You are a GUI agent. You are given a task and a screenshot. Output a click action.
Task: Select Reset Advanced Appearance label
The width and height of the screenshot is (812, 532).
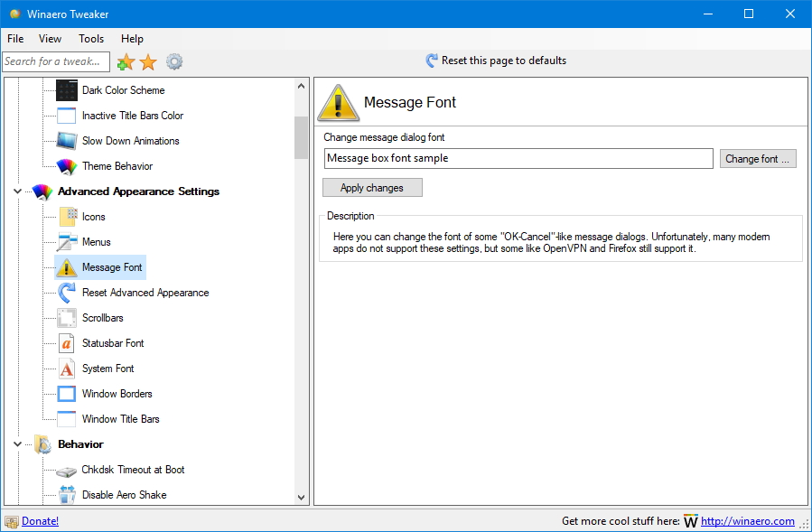click(x=145, y=293)
